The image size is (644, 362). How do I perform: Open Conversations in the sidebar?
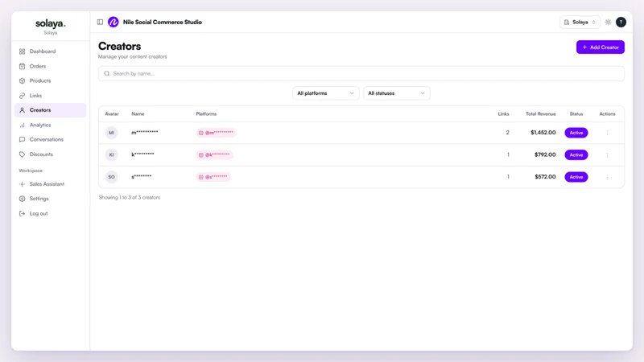tap(50, 139)
